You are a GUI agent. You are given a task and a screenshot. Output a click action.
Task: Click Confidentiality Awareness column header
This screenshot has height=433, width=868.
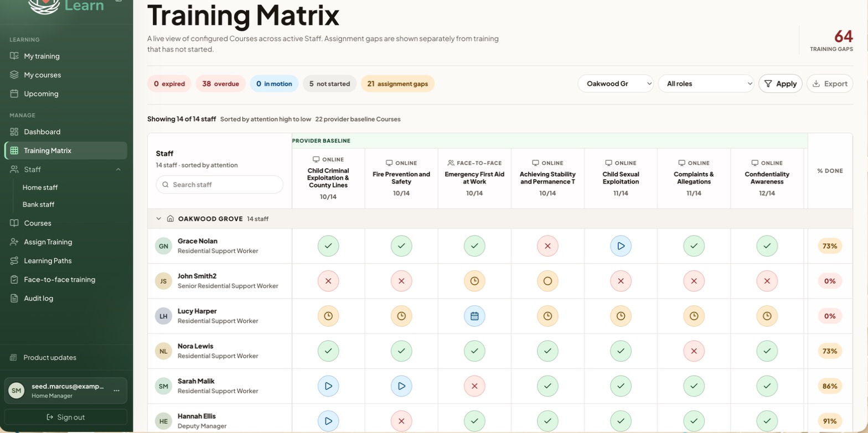(767, 178)
